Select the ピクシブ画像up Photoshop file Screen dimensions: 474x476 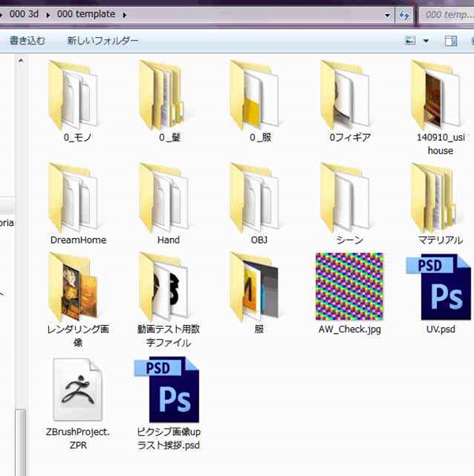click(168, 390)
